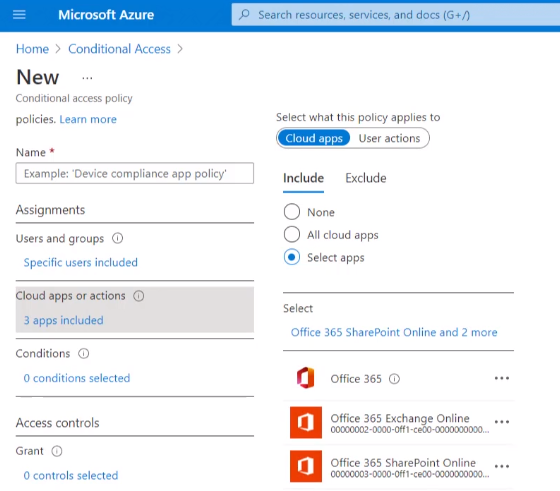Show info for Cloud apps or actions
Viewport: 560px width, 491px height.
139,296
